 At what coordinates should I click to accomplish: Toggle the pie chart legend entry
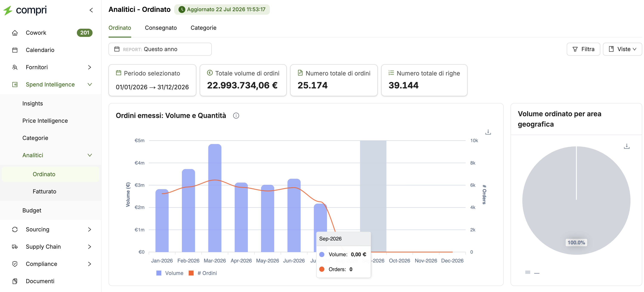point(532,272)
